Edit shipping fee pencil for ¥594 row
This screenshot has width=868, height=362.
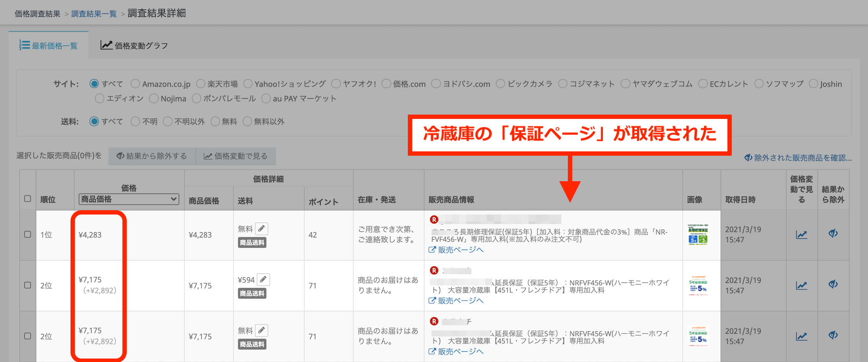pyautogui.click(x=263, y=280)
